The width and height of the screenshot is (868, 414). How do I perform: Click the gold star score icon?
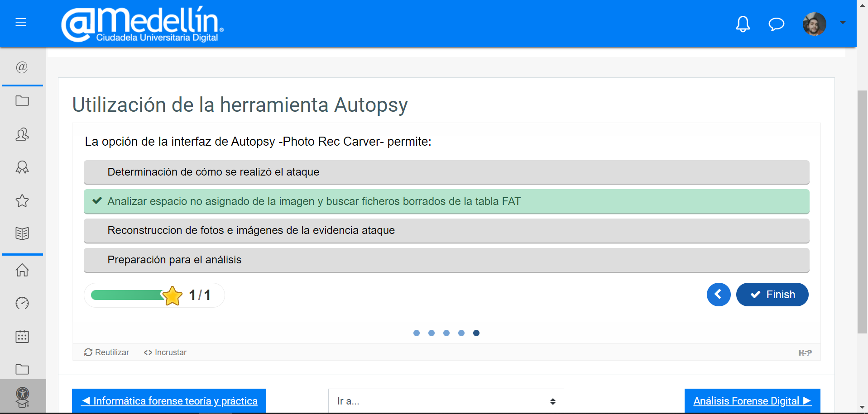tap(172, 295)
